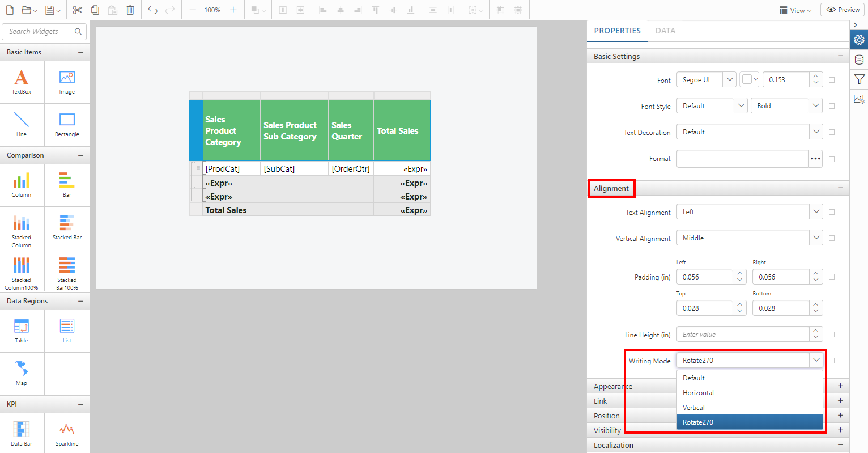Zoom out with the minus icon
The width and height of the screenshot is (868, 453).
pyautogui.click(x=193, y=10)
